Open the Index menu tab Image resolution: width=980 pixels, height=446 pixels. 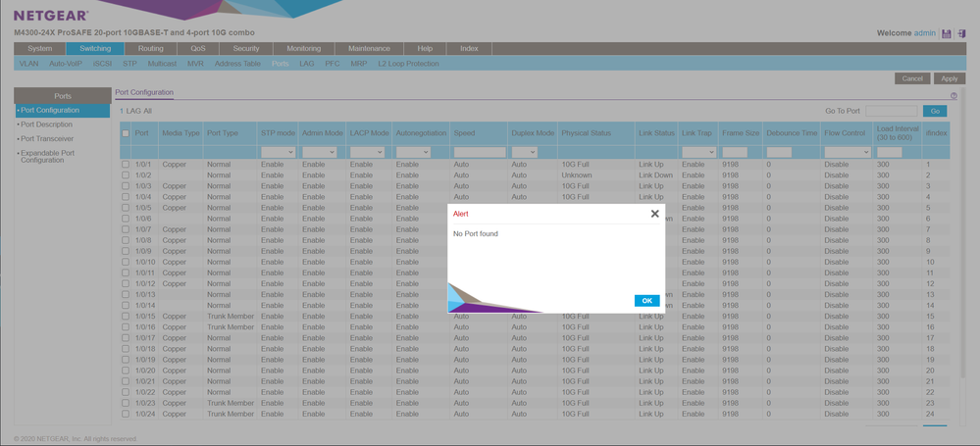[x=469, y=49]
